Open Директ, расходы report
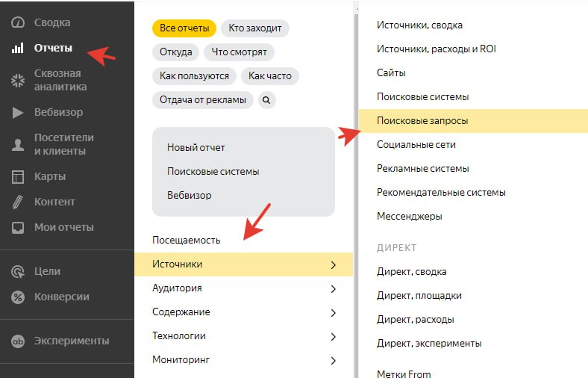Image resolution: width=588 pixels, height=378 pixels. pyautogui.click(x=415, y=320)
